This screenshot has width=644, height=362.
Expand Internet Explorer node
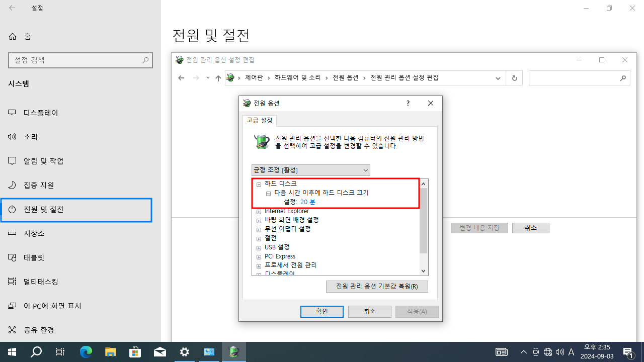pos(259,212)
